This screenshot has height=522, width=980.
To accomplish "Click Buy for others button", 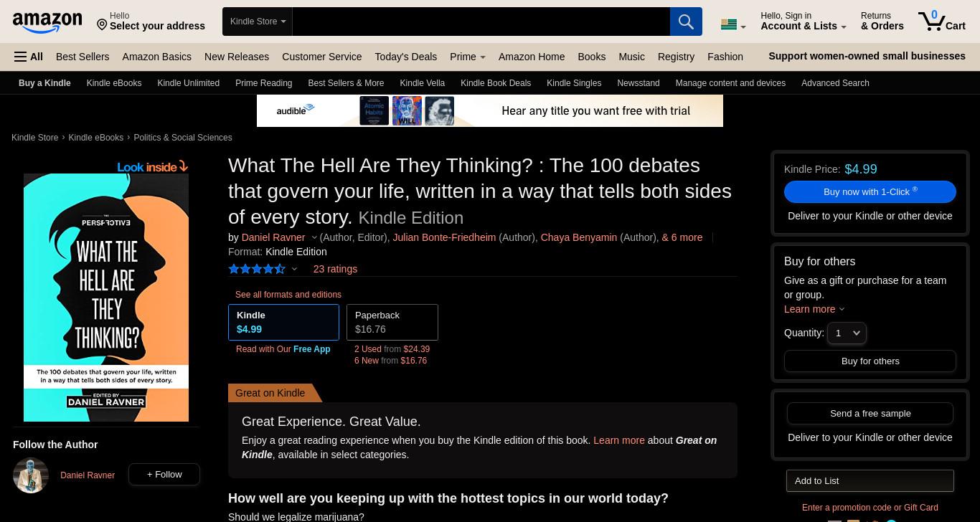I will coord(870,361).
